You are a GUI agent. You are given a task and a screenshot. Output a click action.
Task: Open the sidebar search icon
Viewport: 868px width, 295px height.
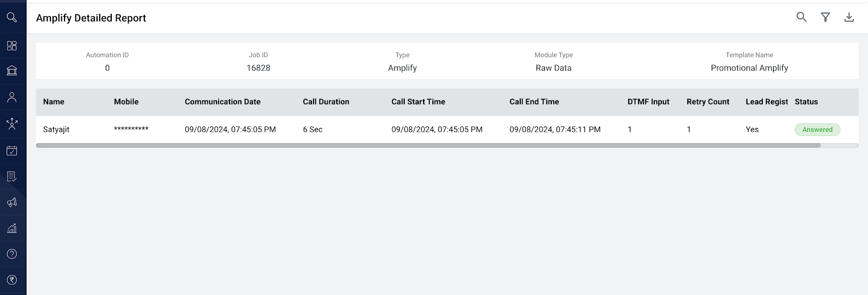click(x=12, y=18)
